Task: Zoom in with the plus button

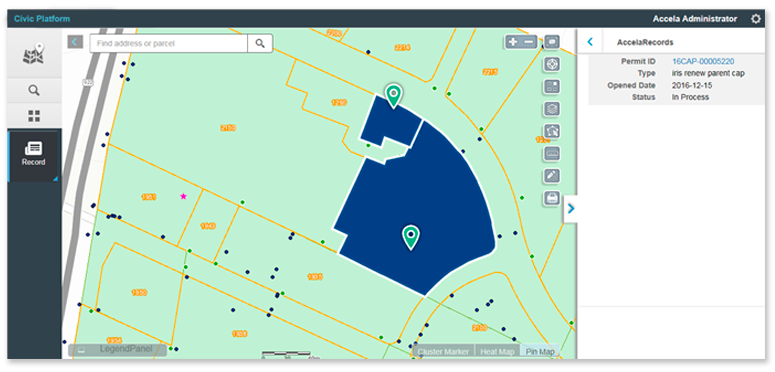Action: click(x=514, y=42)
